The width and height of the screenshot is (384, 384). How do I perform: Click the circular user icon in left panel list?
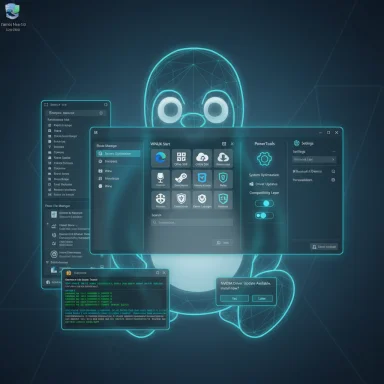pos(54,255)
